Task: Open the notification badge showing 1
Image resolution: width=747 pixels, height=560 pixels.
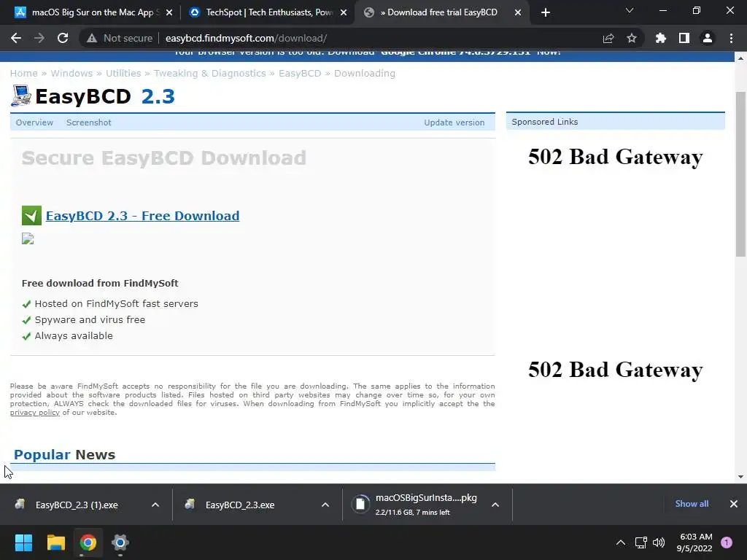Action: (x=727, y=542)
